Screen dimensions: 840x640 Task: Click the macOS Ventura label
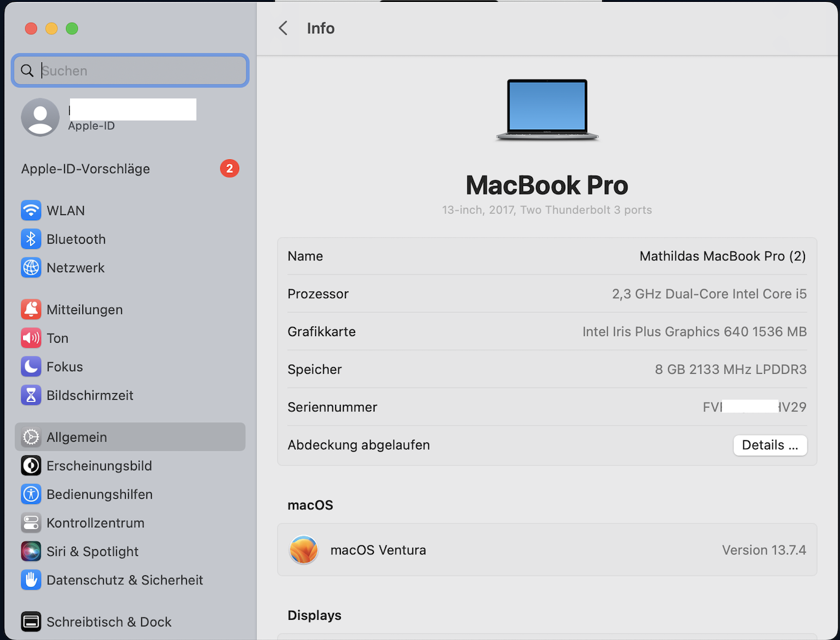(379, 550)
